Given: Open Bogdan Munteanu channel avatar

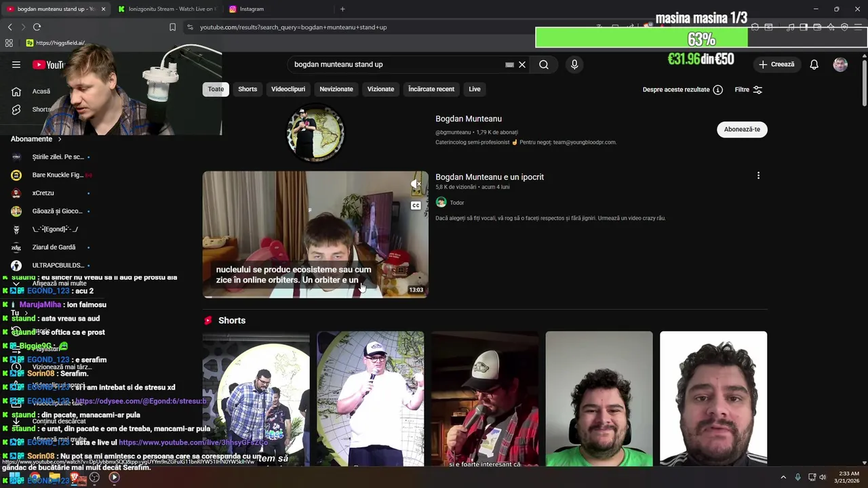Looking at the screenshot, I should click(x=315, y=133).
